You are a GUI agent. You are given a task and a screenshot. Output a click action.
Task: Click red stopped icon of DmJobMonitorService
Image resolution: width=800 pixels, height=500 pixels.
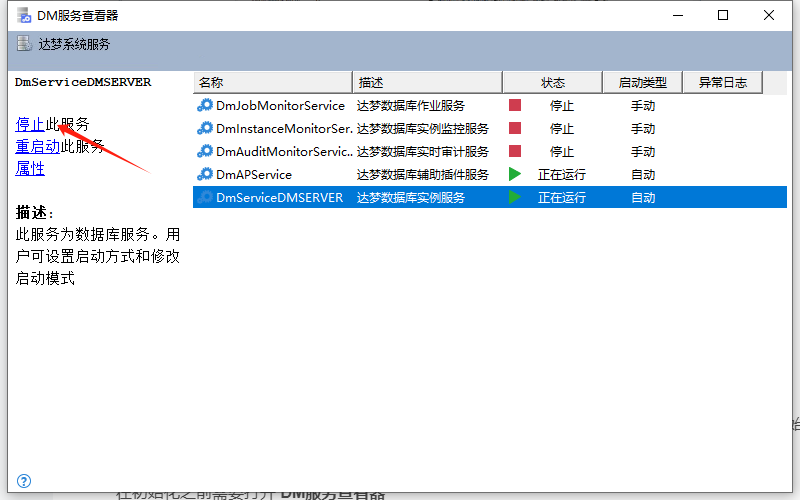tap(515, 105)
